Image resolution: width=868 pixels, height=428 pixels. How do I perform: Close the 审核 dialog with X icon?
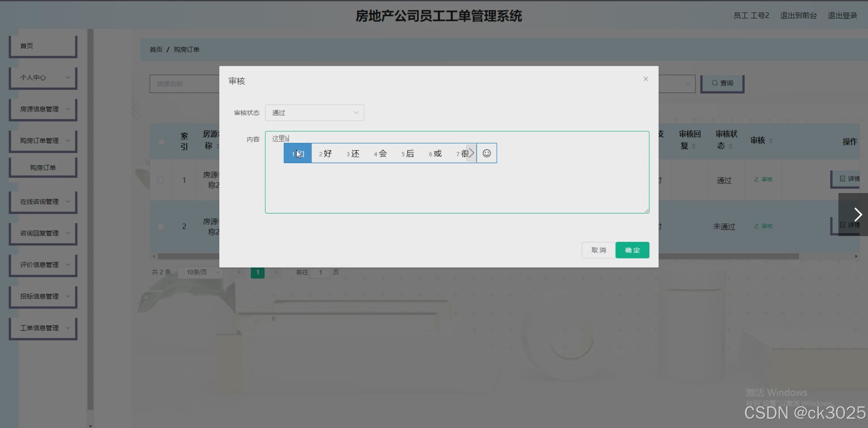pyautogui.click(x=646, y=79)
